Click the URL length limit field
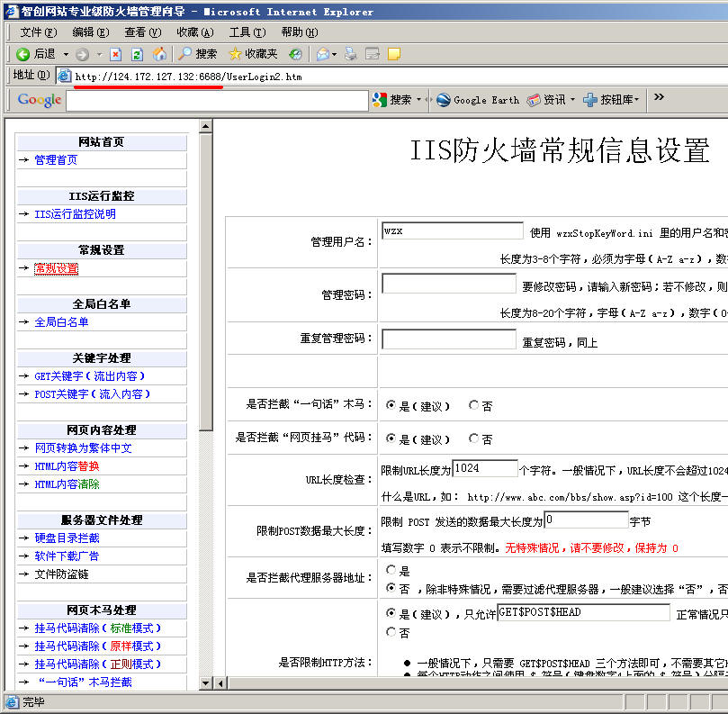Image resolution: width=728 pixels, height=714 pixels. tap(485, 468)
